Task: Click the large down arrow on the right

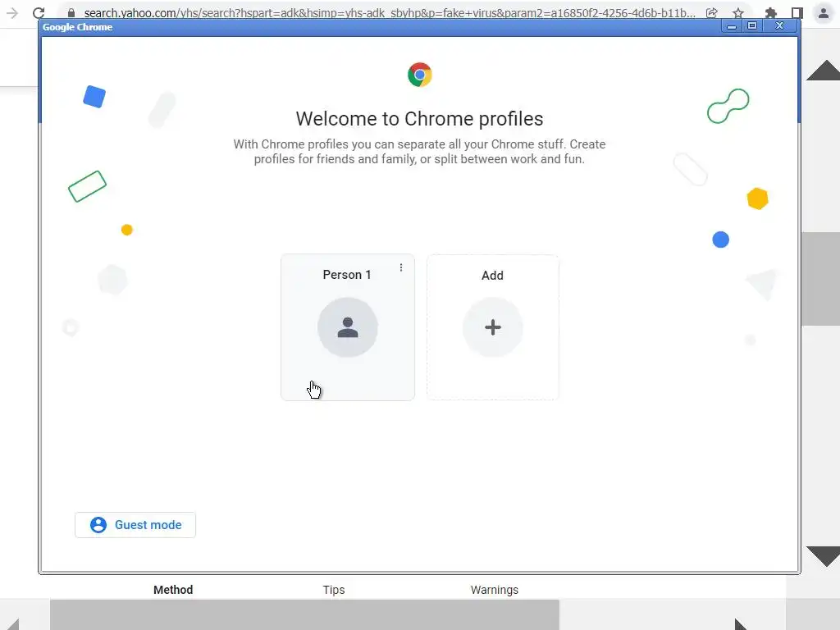Action: coord(824,557)
